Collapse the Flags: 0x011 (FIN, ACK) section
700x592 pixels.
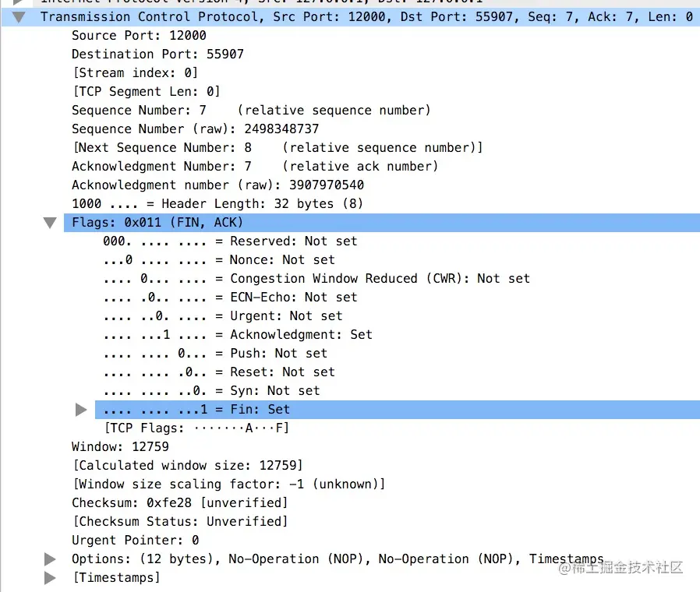(x=49, y=222)
